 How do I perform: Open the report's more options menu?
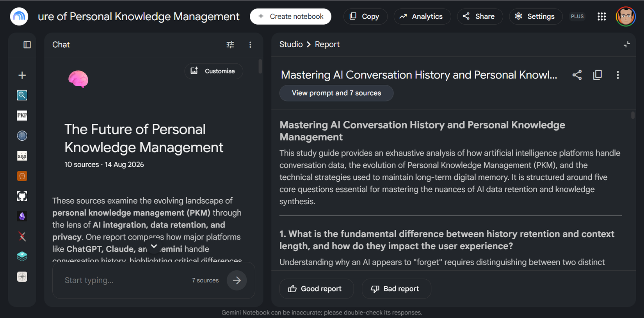(x=617, y=75)
